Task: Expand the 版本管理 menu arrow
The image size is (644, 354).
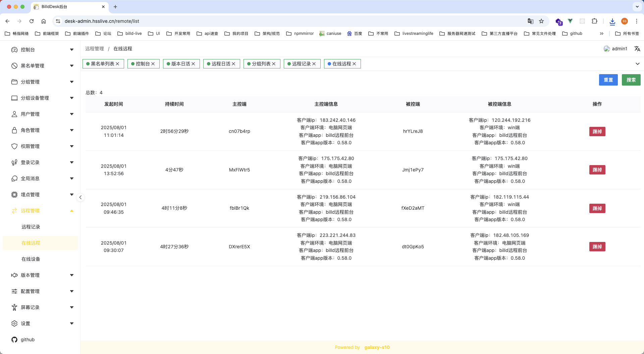Action: click(72, 275)
